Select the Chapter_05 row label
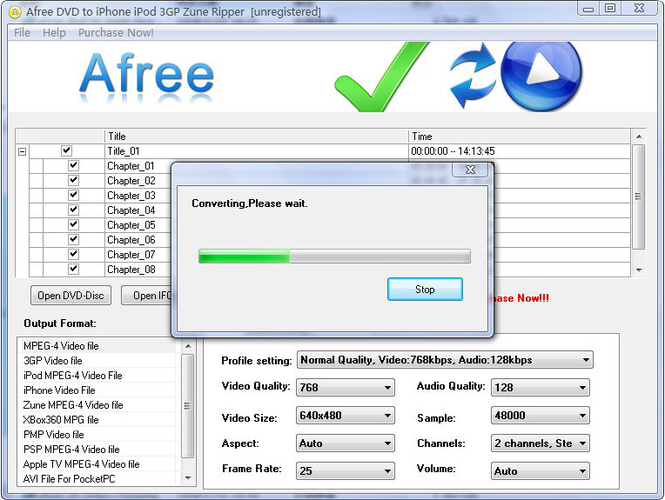The height and width of the screenshot is (500, 665). click(131, 225)
